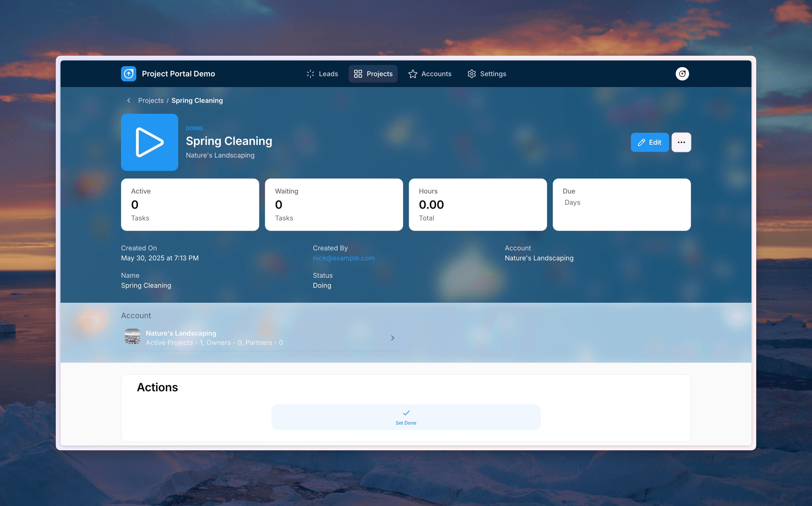
Task: Open the Projects breadcrumb link
Action: click(151, 100)
